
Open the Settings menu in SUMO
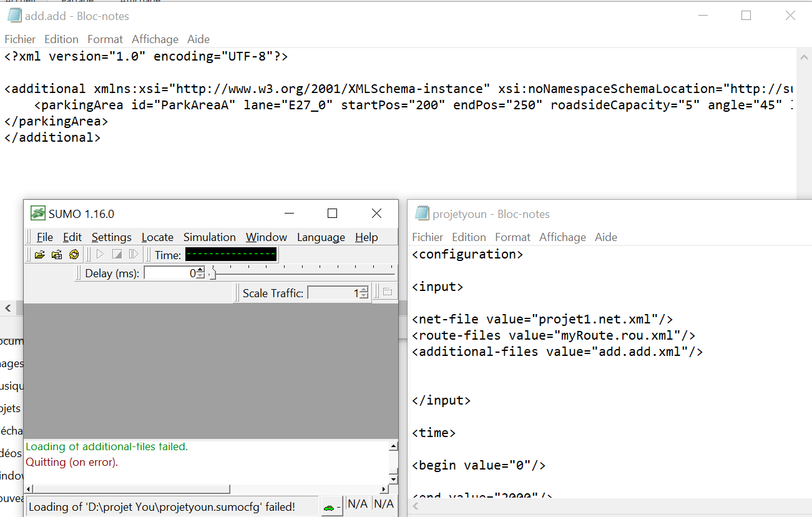[111, 237]
